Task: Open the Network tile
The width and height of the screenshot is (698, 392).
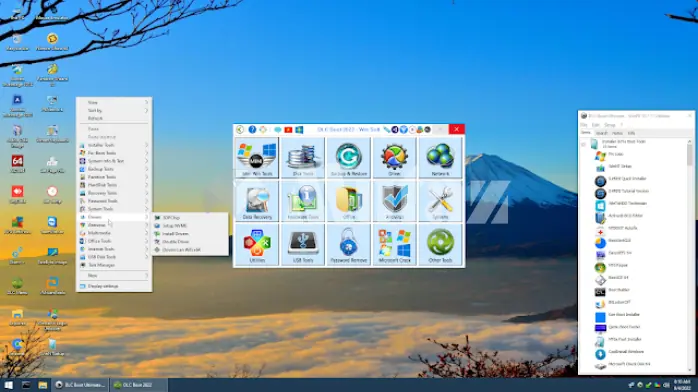Action: [x=440, y=158]
